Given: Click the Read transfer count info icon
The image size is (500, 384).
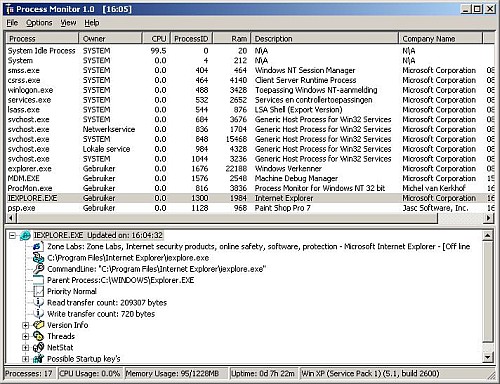Looking at the screenshot, I should click(x=39, y=302).
